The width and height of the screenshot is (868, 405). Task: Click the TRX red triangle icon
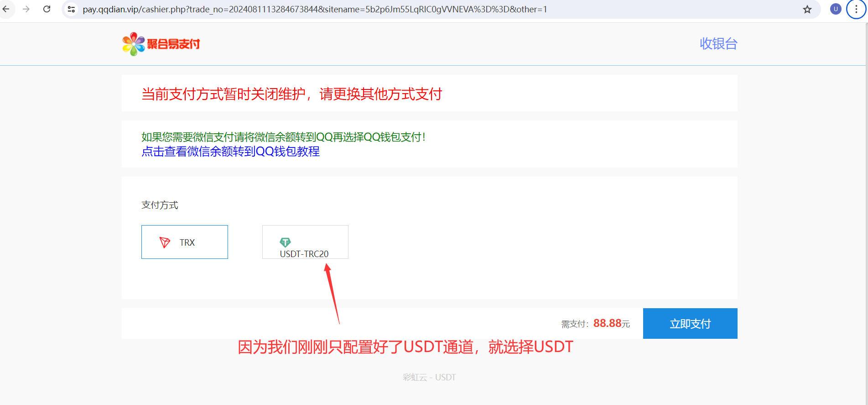click(x=165, y=242)
